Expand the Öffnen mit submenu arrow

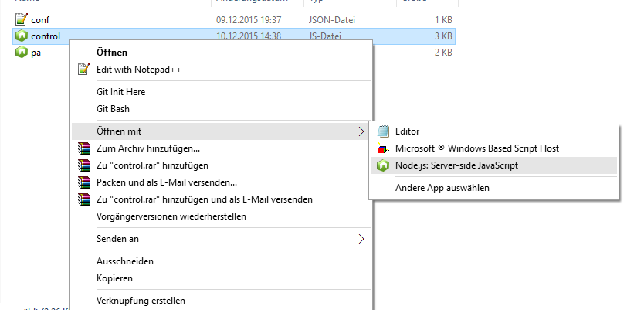(x=361, y=131)
